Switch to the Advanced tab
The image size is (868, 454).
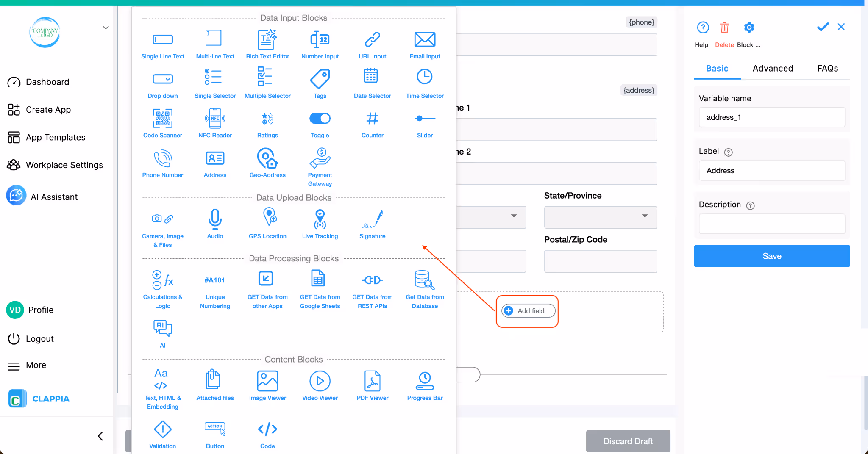click(772, 68)
